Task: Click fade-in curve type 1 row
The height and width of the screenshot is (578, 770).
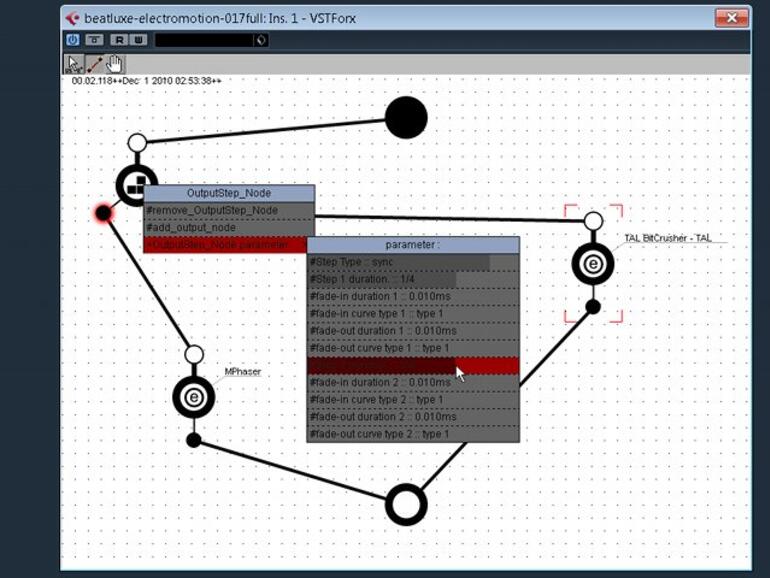Action: [413, 313]
